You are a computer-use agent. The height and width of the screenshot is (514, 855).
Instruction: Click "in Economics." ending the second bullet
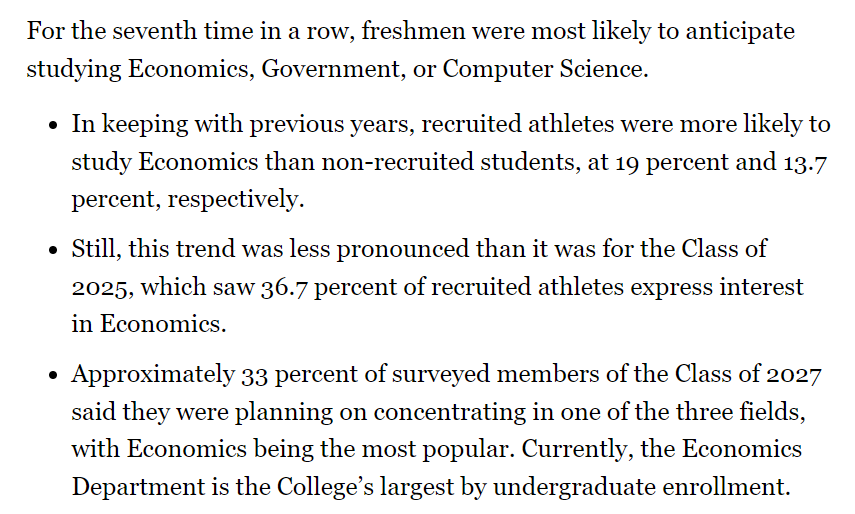click(149, 324)
